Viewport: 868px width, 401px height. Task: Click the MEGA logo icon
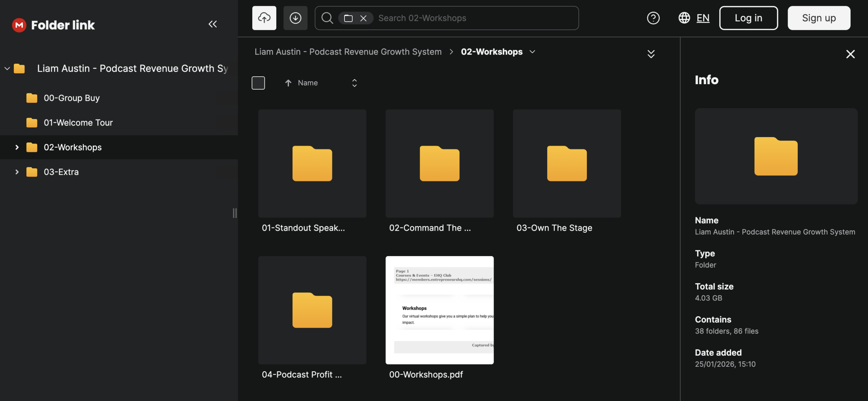[x=19, y=25]
